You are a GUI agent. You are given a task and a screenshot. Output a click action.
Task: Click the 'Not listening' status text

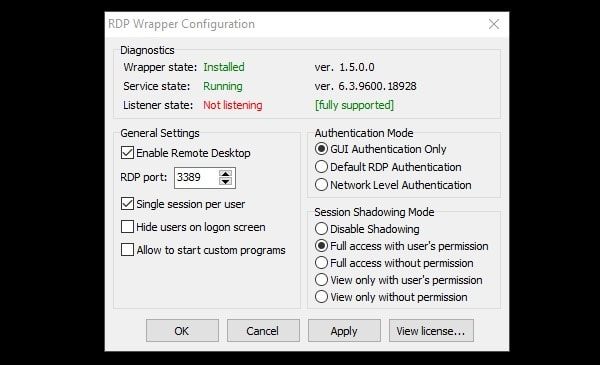tap(233, 105)
